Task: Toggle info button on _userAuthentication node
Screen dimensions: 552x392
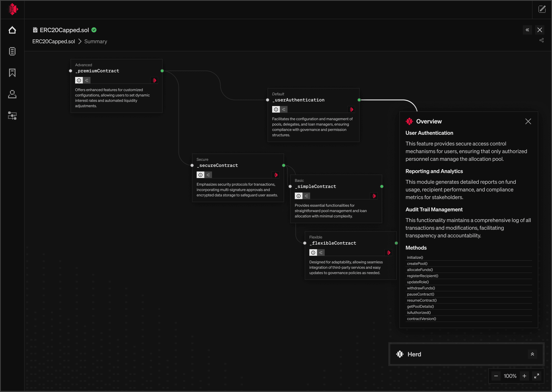Action: [x=276, y=110]
